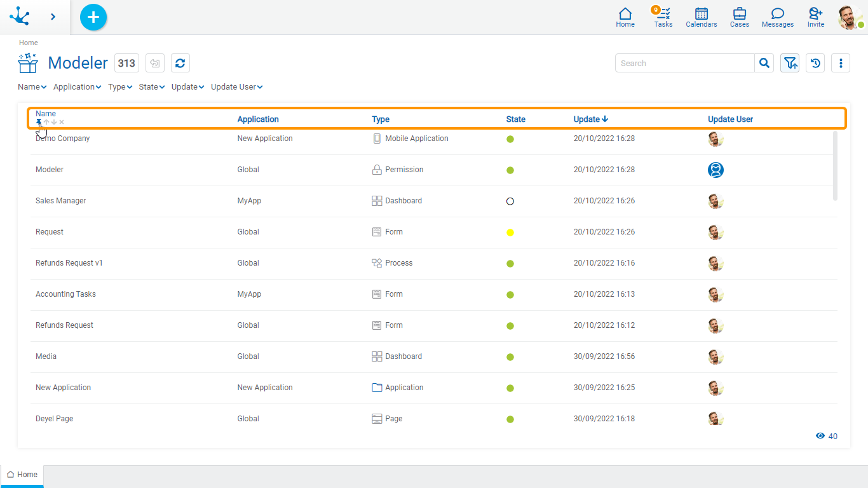Click the 313 count badge
This screenshot has height=488, width=868.
pyautogui.click(x=126, y=63)
